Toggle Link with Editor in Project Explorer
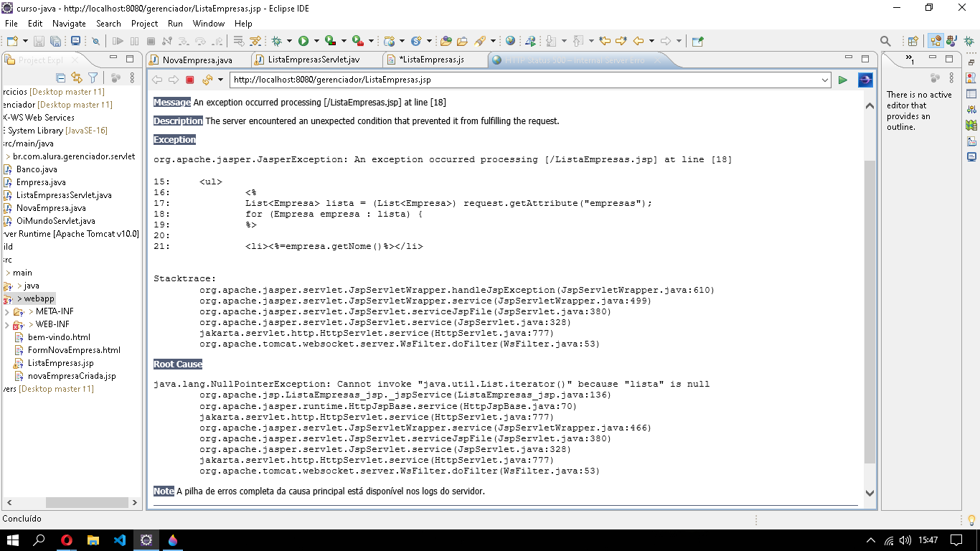The width and height of the screenshot is (980, 551). coord(77,77)
